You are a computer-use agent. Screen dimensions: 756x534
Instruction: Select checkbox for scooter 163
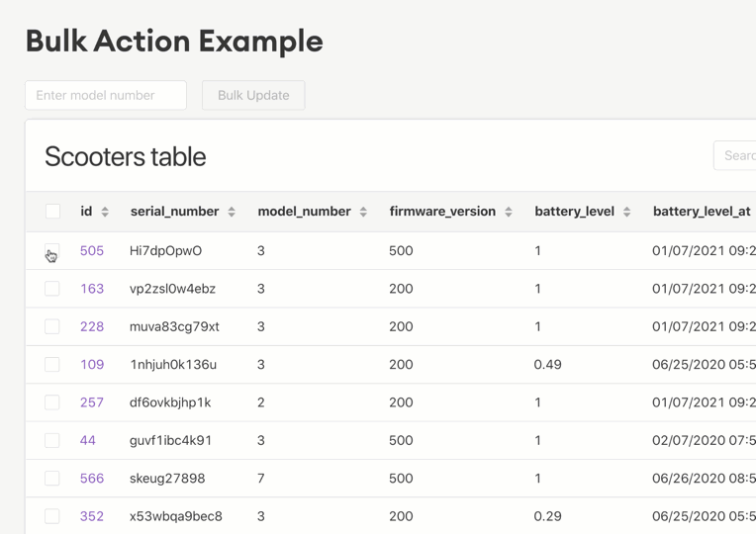(x=52, y=289)
